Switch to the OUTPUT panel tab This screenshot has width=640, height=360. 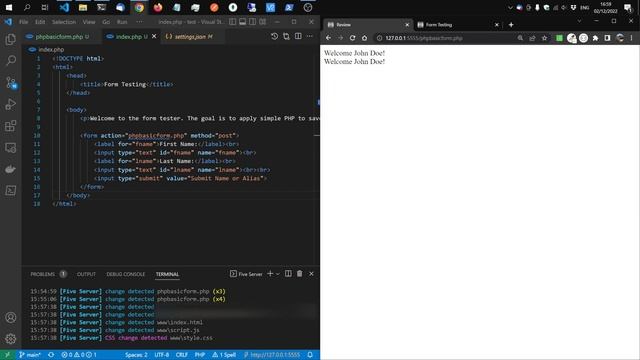click(86, 274)
